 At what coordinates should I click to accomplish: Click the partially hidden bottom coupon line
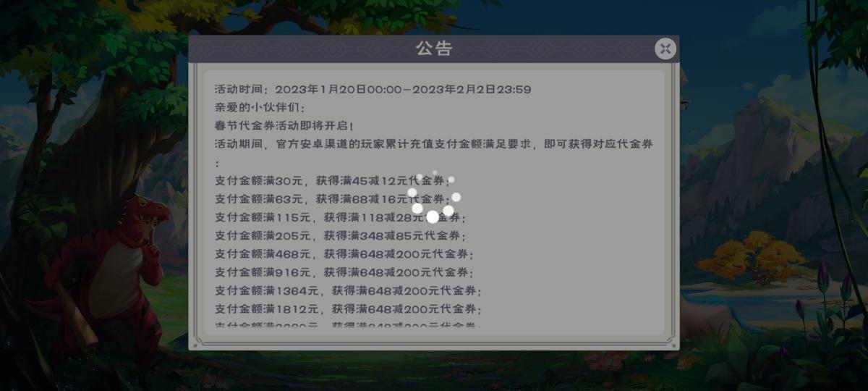tap(349, 325)
